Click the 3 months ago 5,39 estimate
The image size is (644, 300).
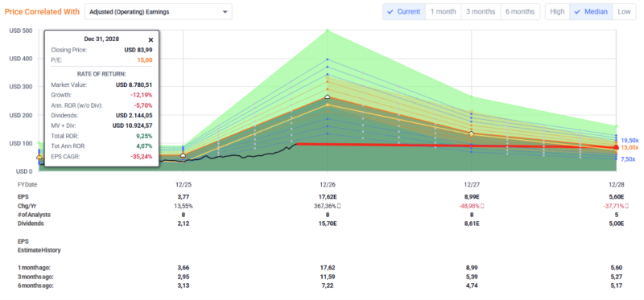click(472, 277)
